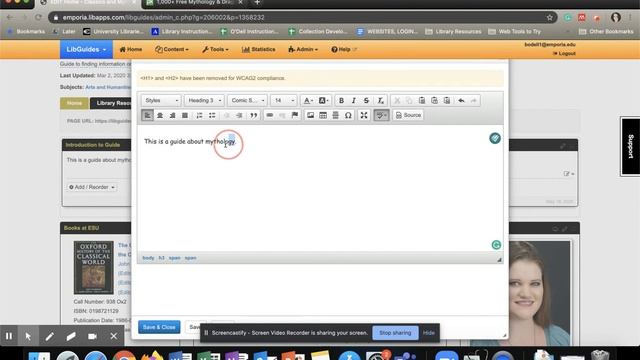Select the Screencastify mouse pointer tool
This screenshot has height=360, width=640.
tap(28, 336)
